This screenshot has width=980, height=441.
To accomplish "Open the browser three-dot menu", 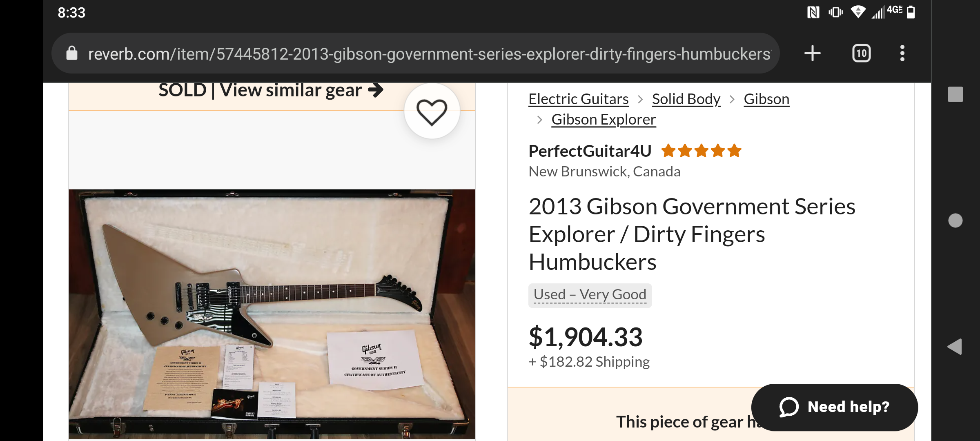I will click(x=902, y=53).
